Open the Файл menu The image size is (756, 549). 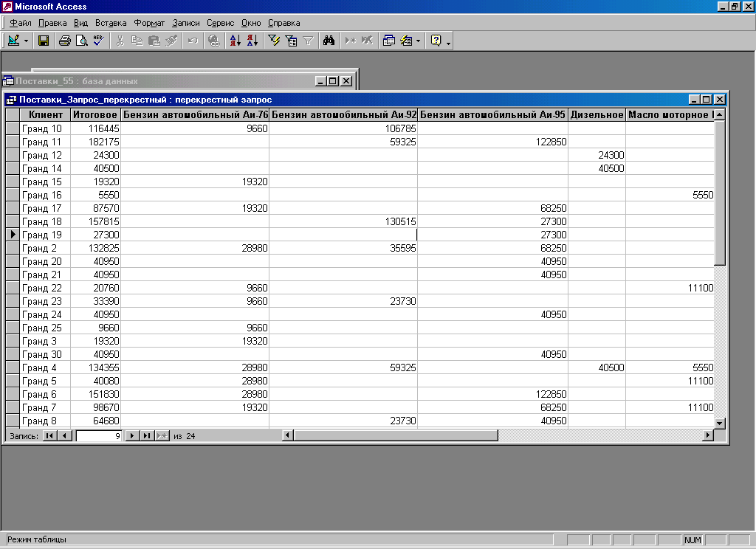pyautogui.click(x=20, y=23)
